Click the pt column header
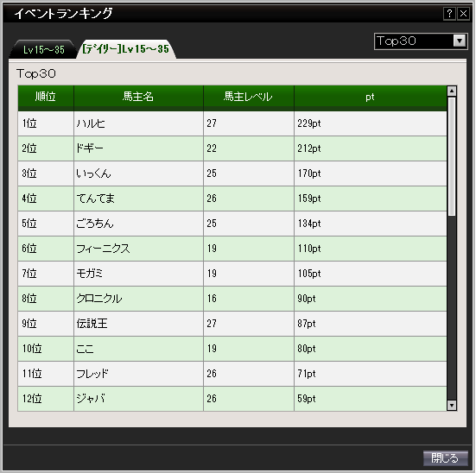Viewport: 476px width, 473px height. (371, 98)
